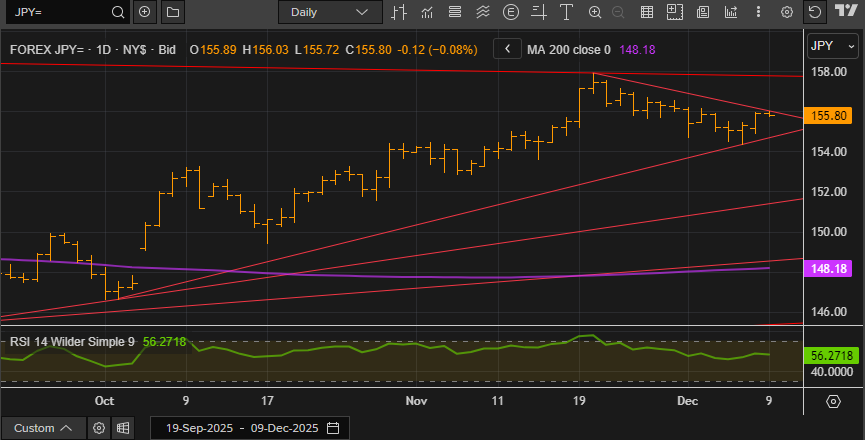Open the Elliott wave circled E tool
865x440 pixels.
(512, 12)
